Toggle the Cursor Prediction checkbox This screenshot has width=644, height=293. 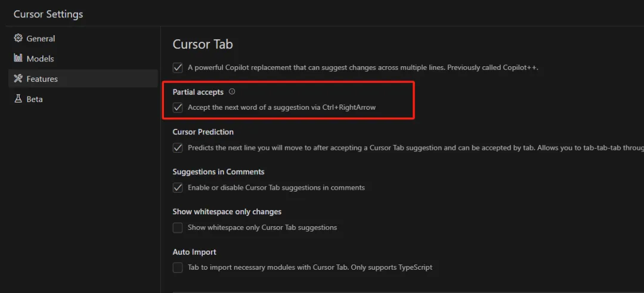click(178, 147)
